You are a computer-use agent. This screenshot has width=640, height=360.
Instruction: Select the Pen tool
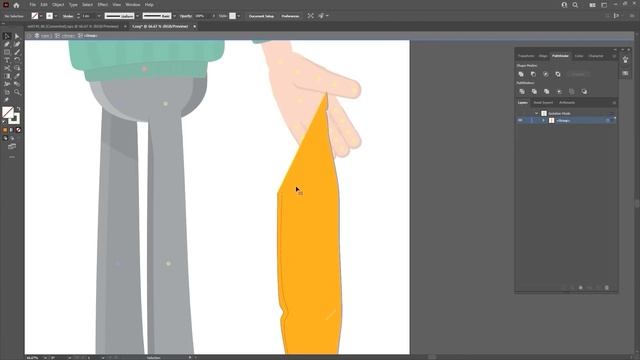coord(7,44)
